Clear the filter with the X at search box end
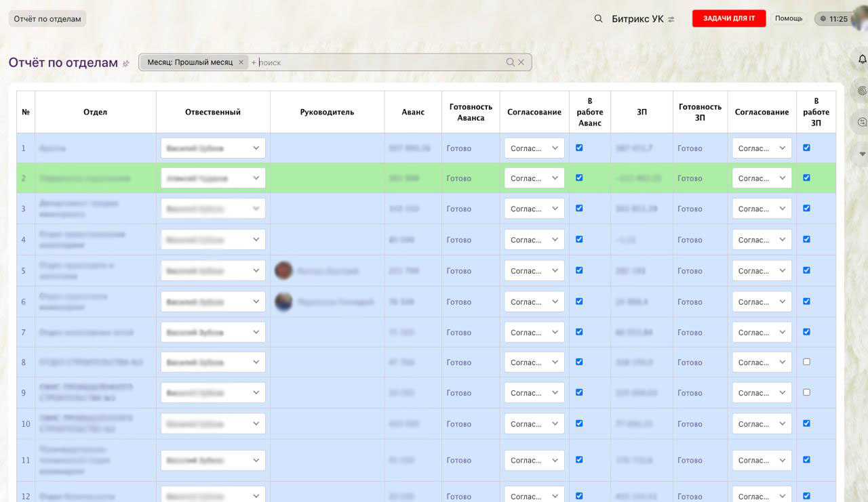This screenshot has width=868, height=502. (521, 62)
